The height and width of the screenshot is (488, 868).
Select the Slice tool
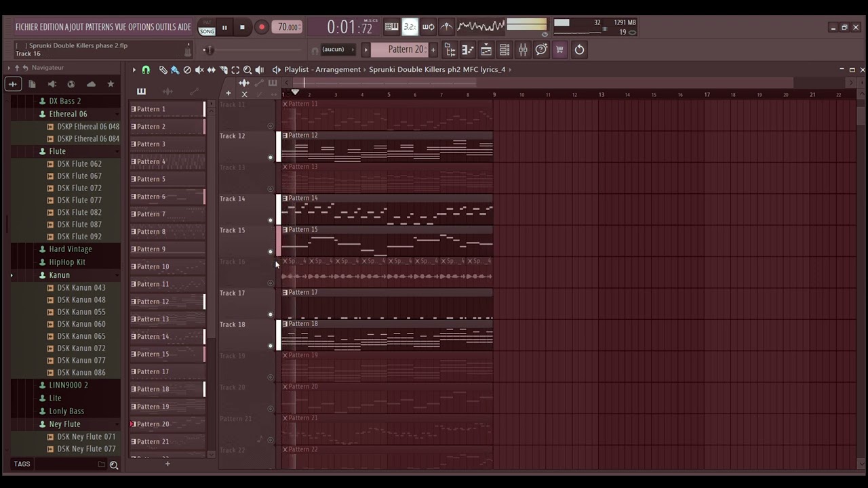[x=224, y=70]
